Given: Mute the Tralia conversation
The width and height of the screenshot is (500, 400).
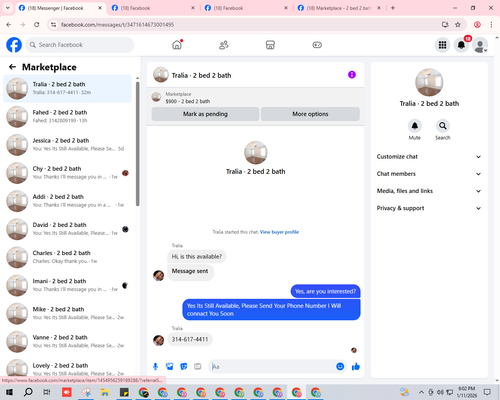Looking at the screenshot, I should click(415, 126).
